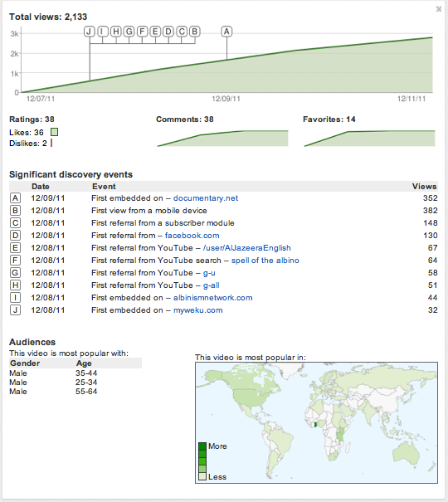
Task: Click the G icon in discovery events
Action: pos(15,273)
